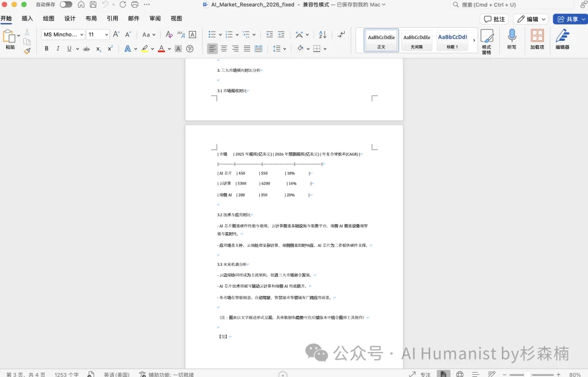The width and height of the screenshot is (588, 377).
Task: Open the 编辑器 Editor pane
Action: tap(562, 40)
